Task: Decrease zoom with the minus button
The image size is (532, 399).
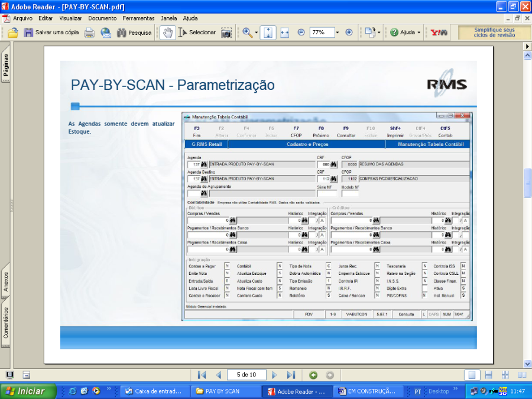Action: 301,33
